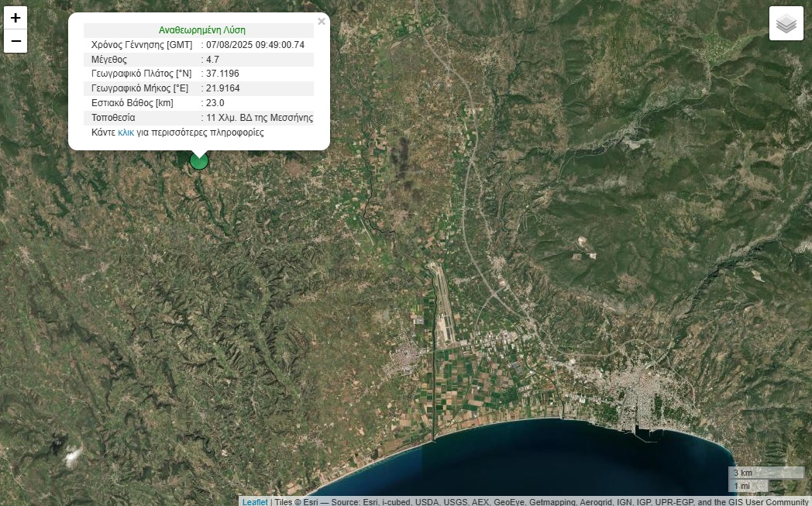Click the Μέγεθος value 4.7 row

pos(199,59)
